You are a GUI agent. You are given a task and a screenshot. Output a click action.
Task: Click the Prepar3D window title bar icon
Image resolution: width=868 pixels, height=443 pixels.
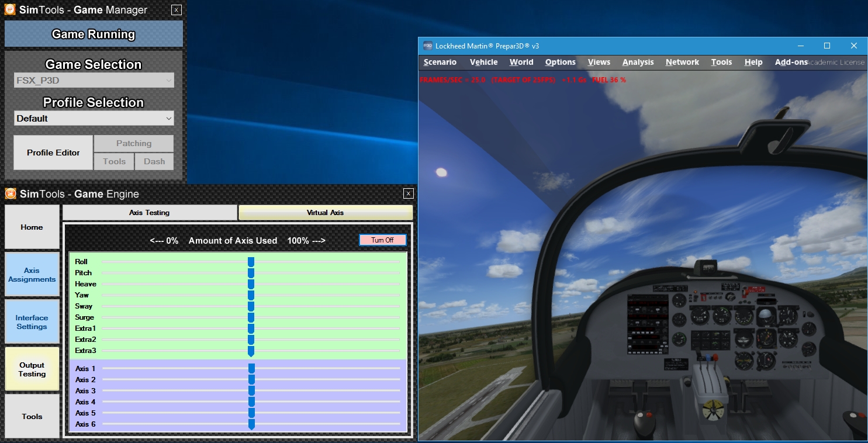[x=427, y=46]
